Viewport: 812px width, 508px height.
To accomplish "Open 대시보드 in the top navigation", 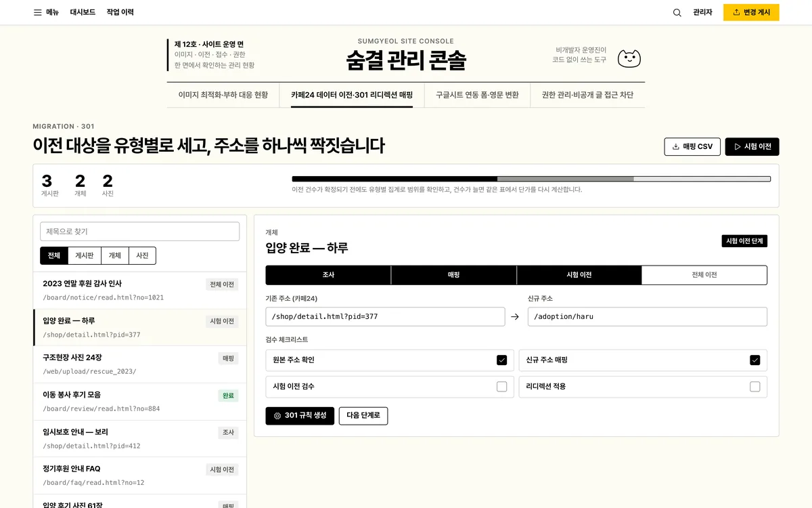I will 83,12.
